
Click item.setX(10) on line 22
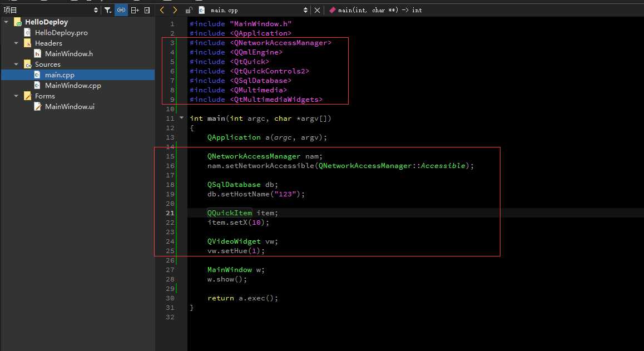pos(238,223)
